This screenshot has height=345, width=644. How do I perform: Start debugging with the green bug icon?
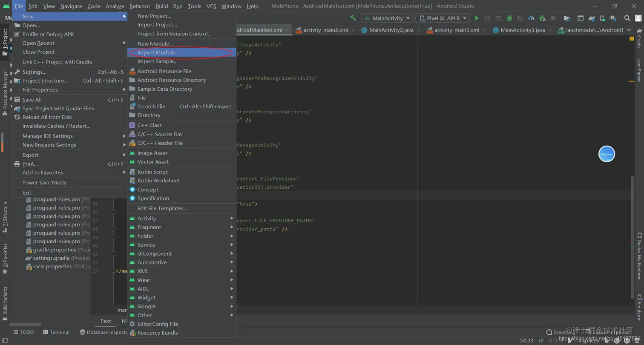509,18
